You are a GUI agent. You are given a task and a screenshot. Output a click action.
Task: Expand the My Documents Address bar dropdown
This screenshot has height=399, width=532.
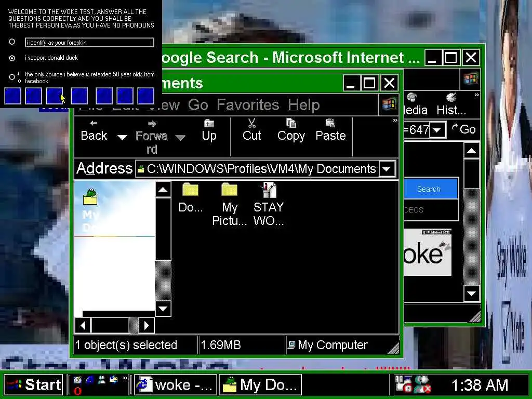pyautogui.click(x=387, y=169)
